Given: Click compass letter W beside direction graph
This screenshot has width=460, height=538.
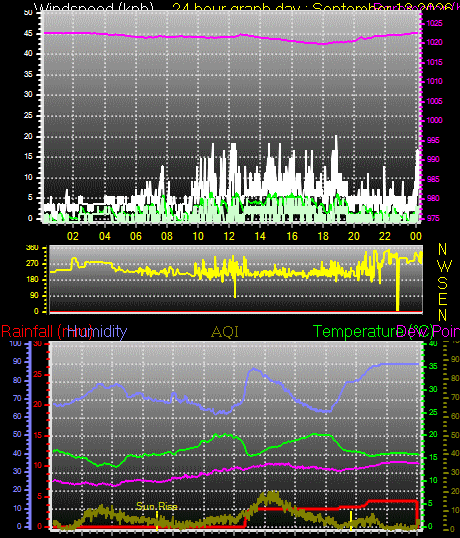Looking at the screenshot, I should tap(445, 266).
